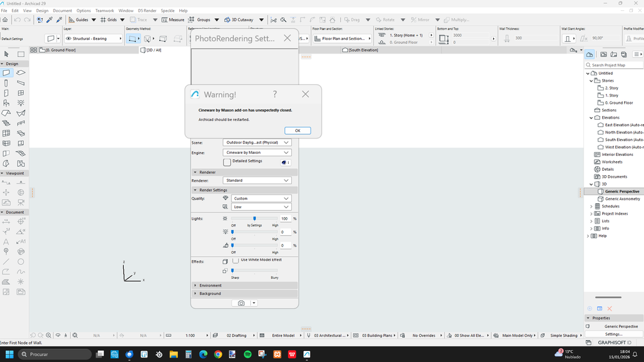644x362 pixels.
Task: Close the Warning dialog with the X
Action: [305, 95]
